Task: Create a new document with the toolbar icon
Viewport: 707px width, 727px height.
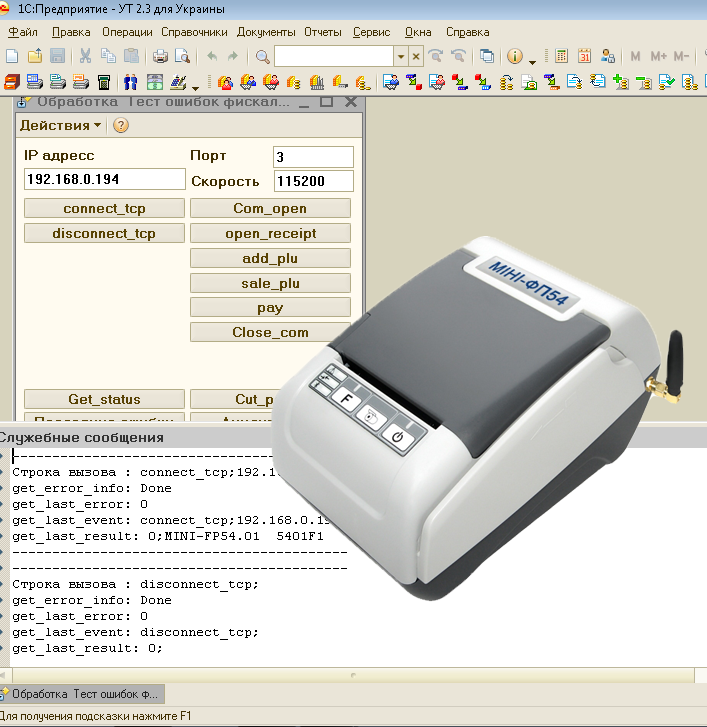Action: click(x=12, y=57)
